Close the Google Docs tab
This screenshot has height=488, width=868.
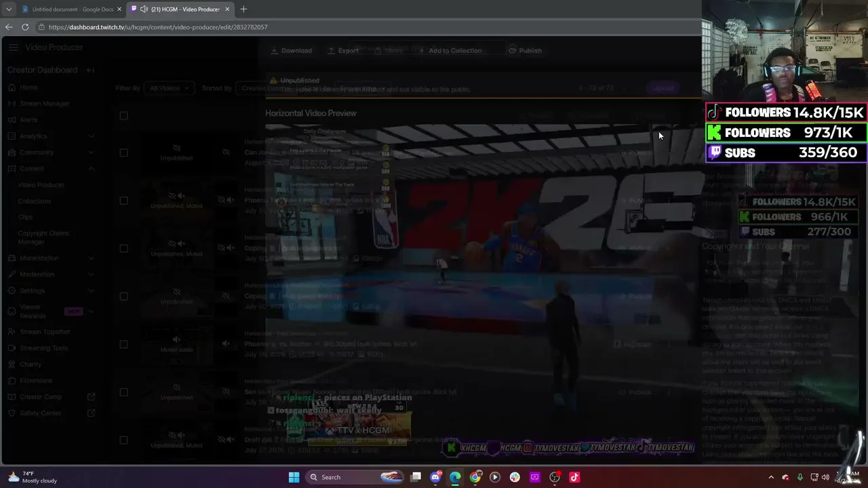119,9
